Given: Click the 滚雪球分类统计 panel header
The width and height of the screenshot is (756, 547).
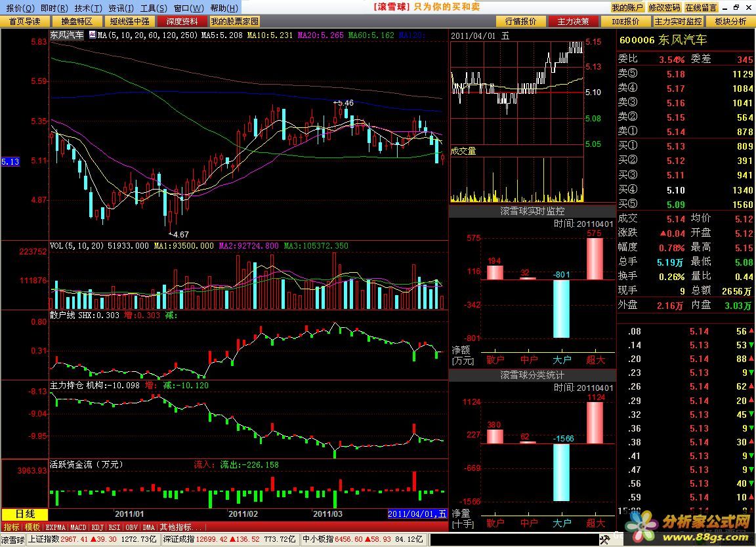Looking at the screenshot, I should (532, 375).
